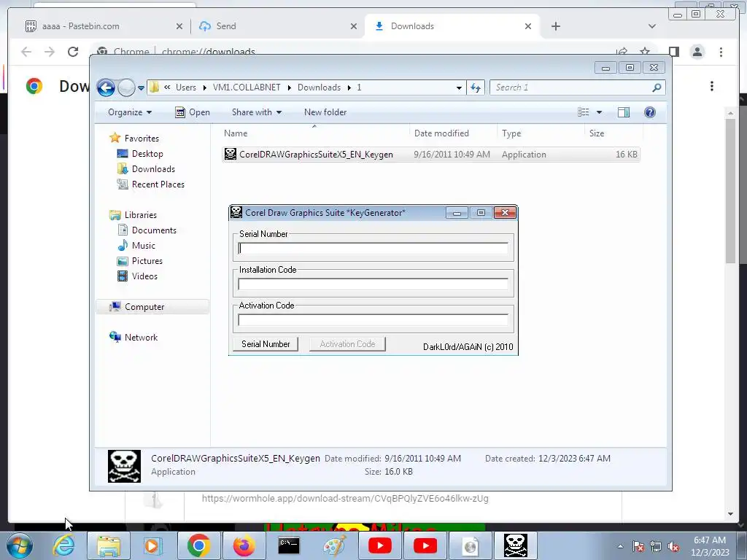Open the Share with menu
The height and width of the screenshot is (560, 747).
coord(256,112)
